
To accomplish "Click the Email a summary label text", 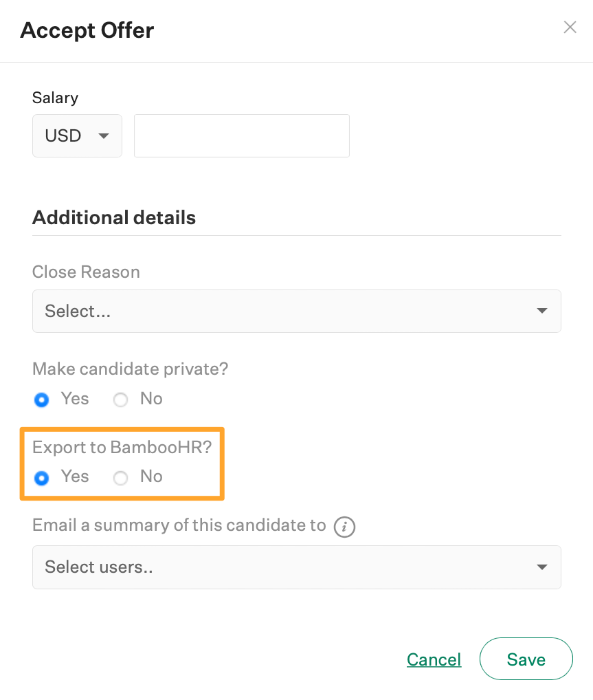I will tap(179, 525).
